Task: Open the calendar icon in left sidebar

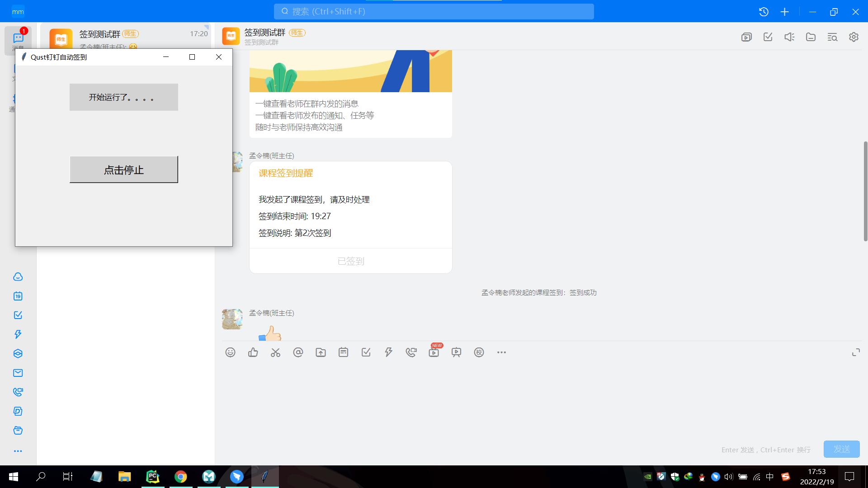Action: pyautogui.click(x=18, y=296)
